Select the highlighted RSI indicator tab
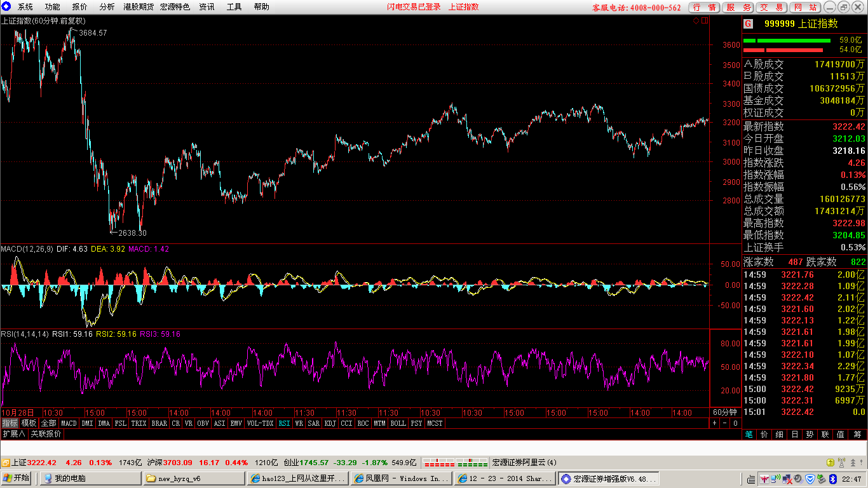This screenshot has height=488, width=868. click(x=284, y=423)
